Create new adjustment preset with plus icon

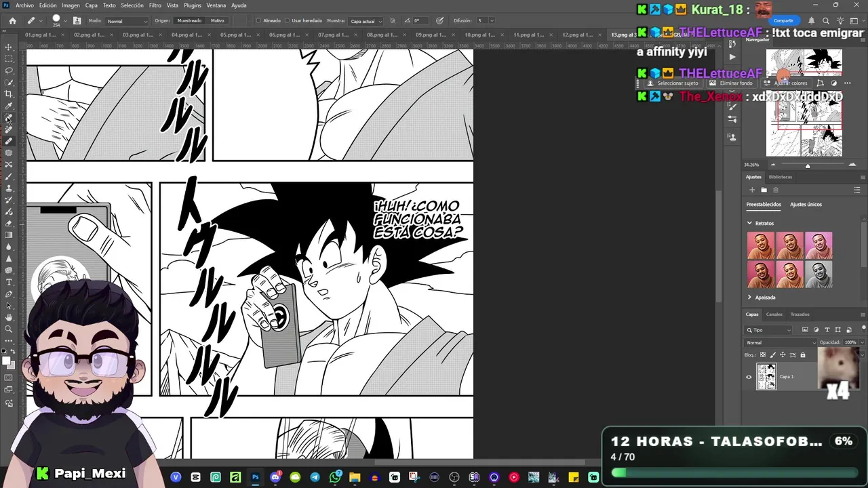tap(752, 190)
